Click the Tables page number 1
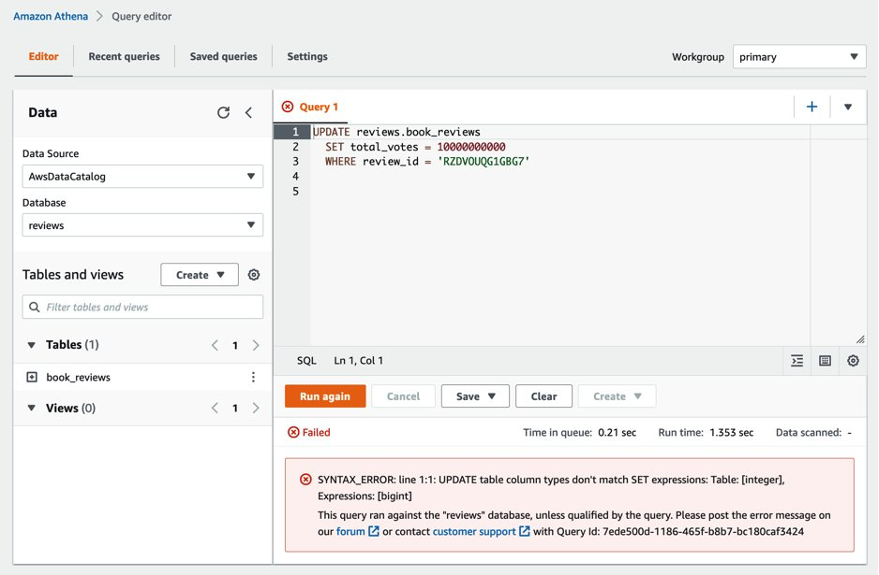 [235, 345]
